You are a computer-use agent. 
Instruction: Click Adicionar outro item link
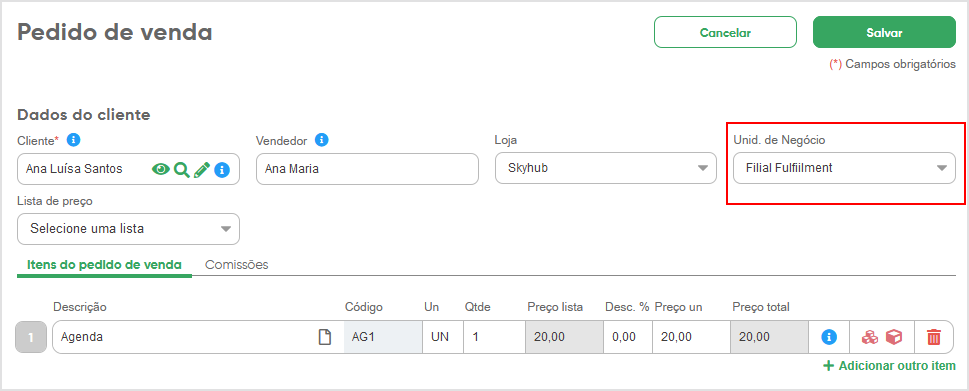(x=890, y=366)
